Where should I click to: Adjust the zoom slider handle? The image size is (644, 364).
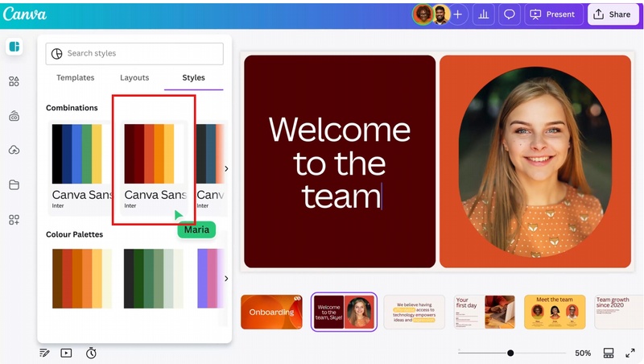(x=510, y=353)
